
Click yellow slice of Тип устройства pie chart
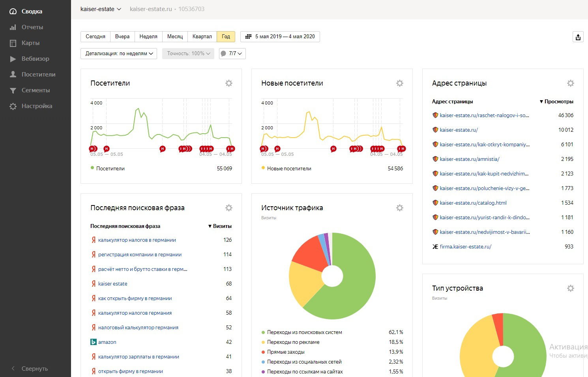(x=479, y=347)
